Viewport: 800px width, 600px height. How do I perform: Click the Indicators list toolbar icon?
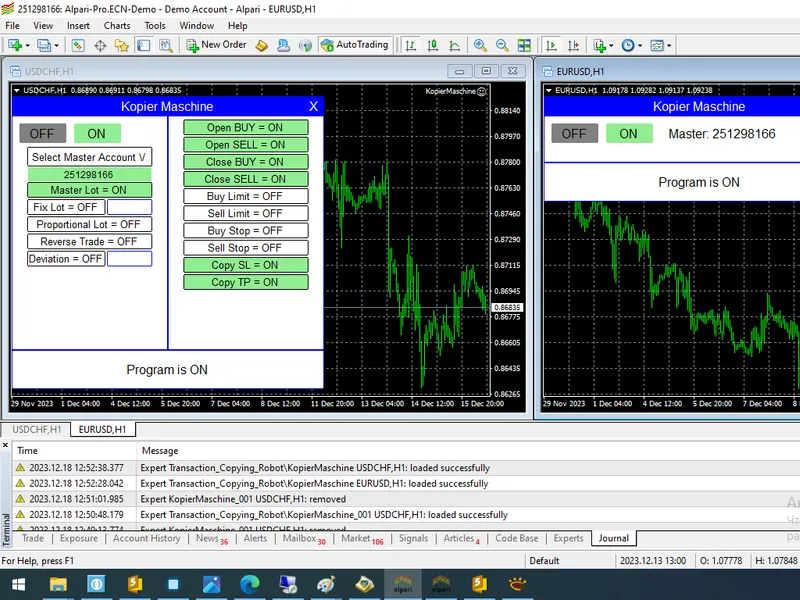(x=599, y=45)
